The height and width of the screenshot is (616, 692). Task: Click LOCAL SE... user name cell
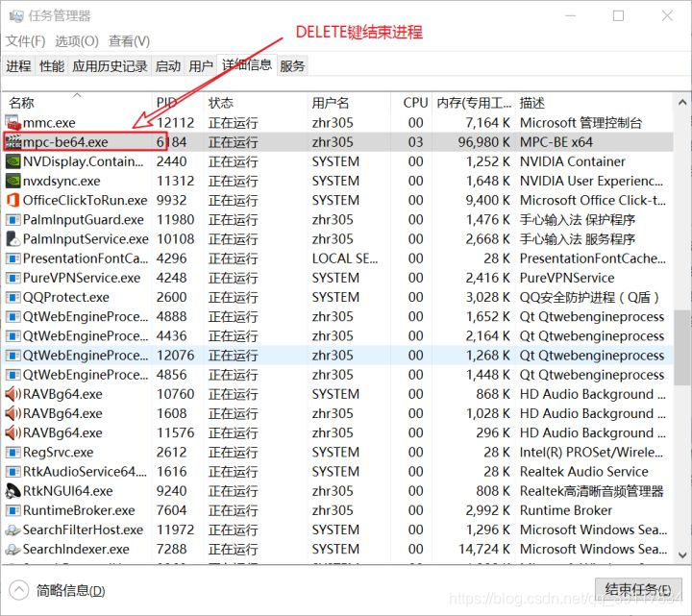tap(345, 259)
